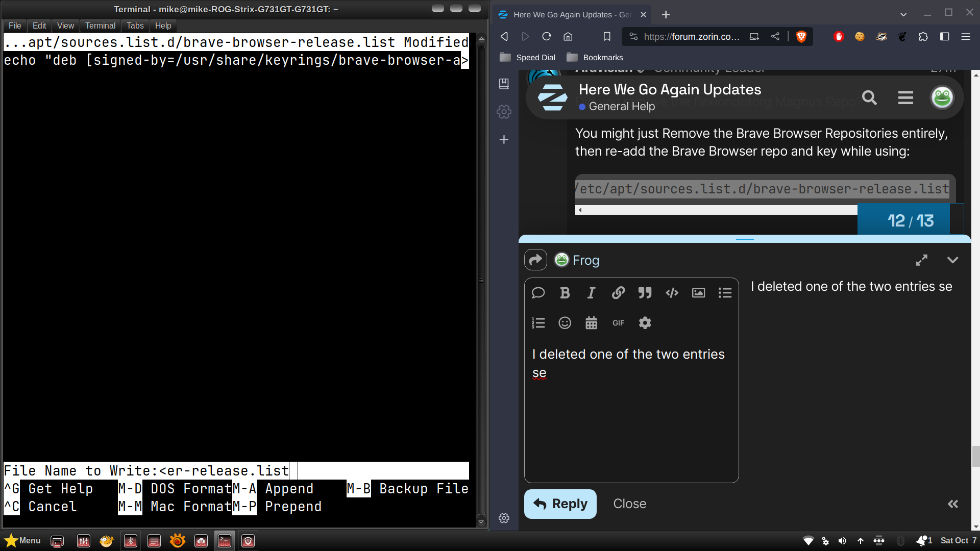Open the browser extensions puzzle icon
The image size is (980, 551).
point(923,36)
